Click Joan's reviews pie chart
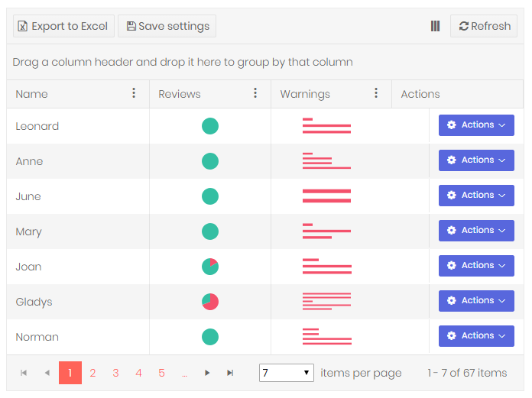The width and height of the screenshot is (532, 398). [210, 267]
